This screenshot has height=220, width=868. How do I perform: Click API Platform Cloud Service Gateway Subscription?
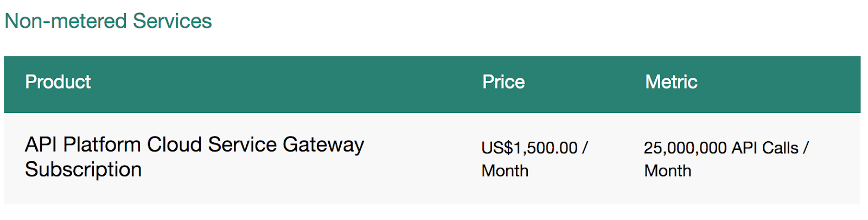pyautogui.click(x=194, y=157)
